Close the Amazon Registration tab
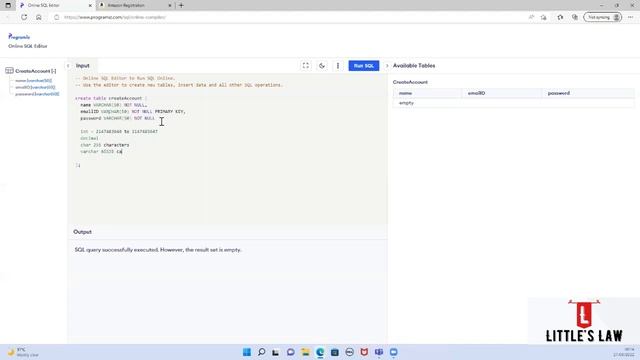Viewport: 640px width, 360px height. coord(169,5)
